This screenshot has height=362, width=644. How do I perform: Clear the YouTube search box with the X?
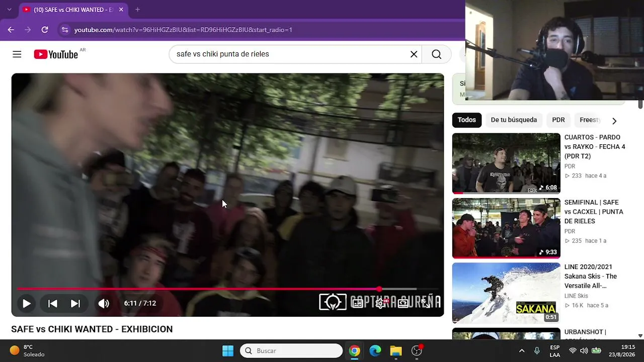[414, 54]
